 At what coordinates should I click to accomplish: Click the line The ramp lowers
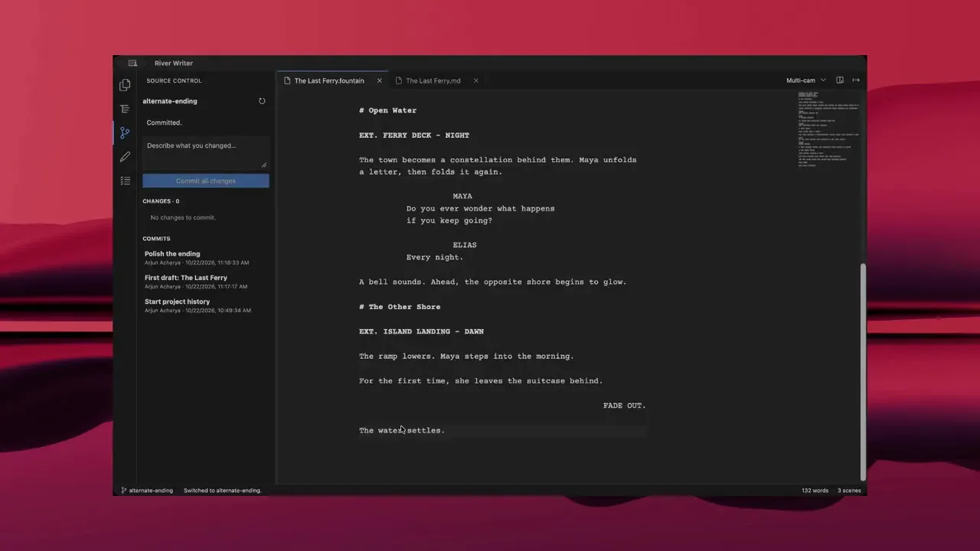pos(466,356)
